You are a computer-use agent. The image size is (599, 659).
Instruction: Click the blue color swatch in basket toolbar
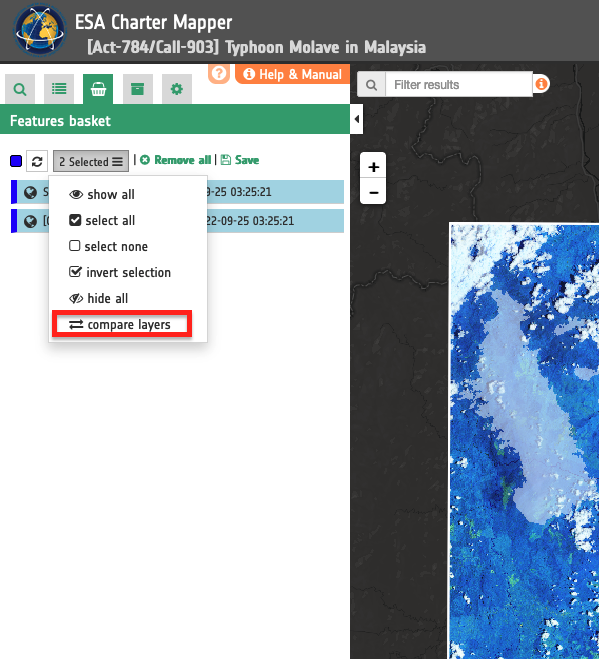(x=16, y=161)
